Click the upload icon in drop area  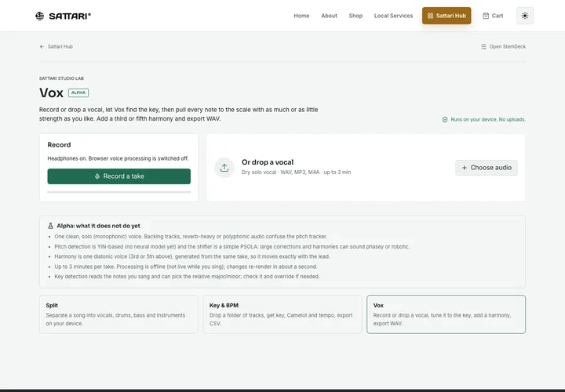point(224,168)
